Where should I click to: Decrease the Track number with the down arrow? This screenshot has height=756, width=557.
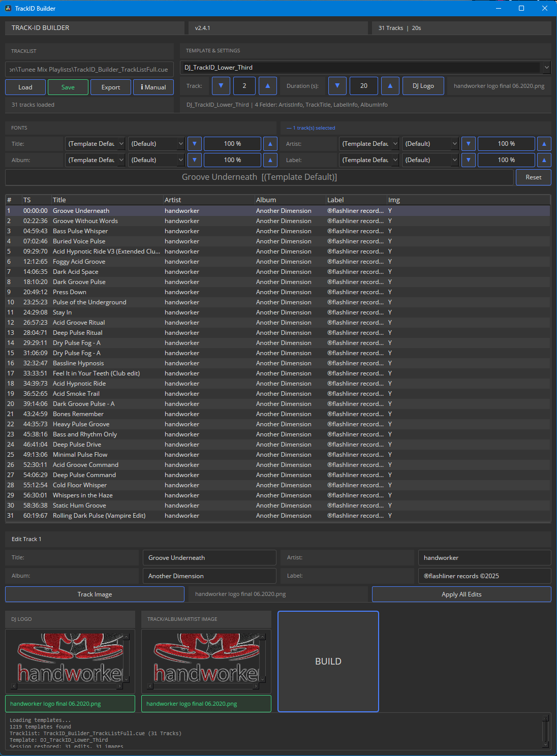[x=221, y=86]
